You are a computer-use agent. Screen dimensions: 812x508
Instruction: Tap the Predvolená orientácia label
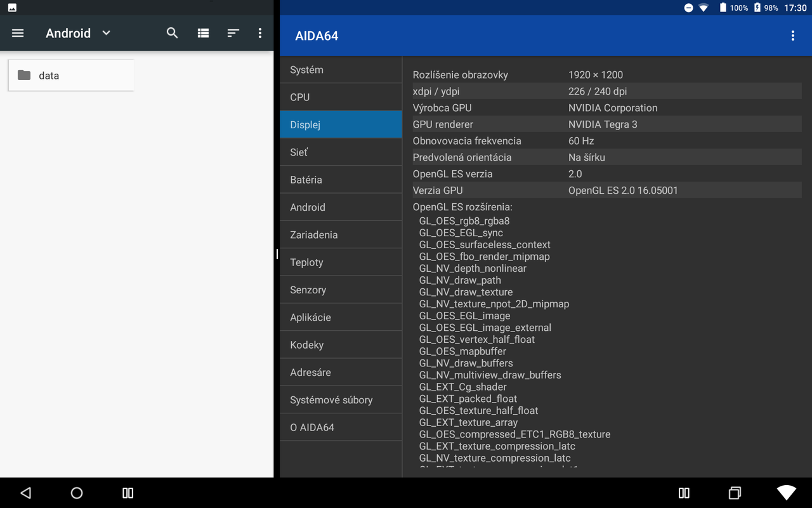(462, 157)
